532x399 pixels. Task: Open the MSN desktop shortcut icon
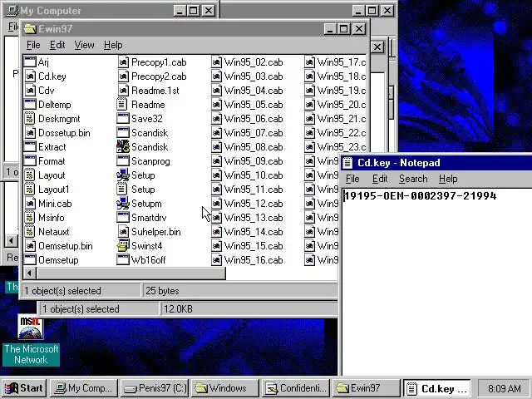[31, 328]
